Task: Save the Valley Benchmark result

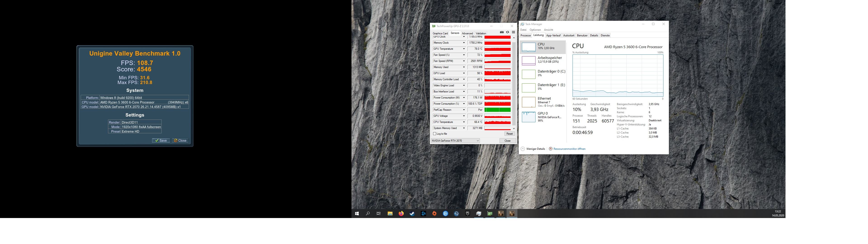Action: tap(161, 141)
